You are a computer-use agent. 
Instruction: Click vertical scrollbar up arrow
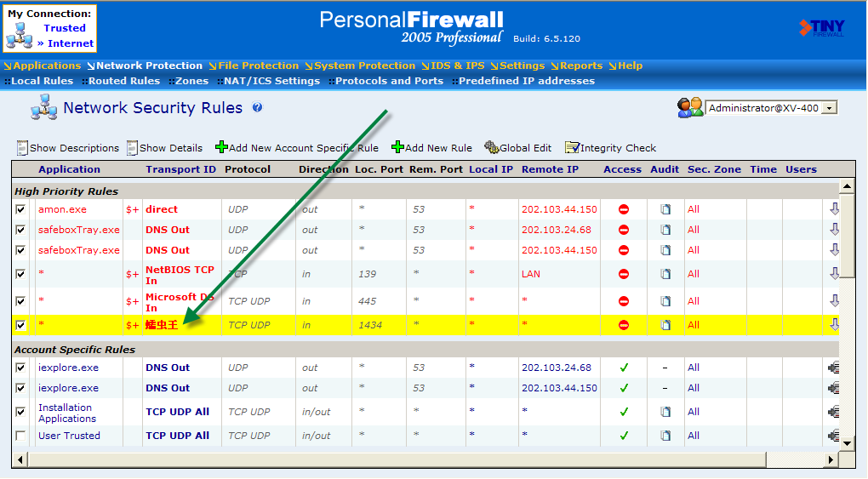(847, 185)
